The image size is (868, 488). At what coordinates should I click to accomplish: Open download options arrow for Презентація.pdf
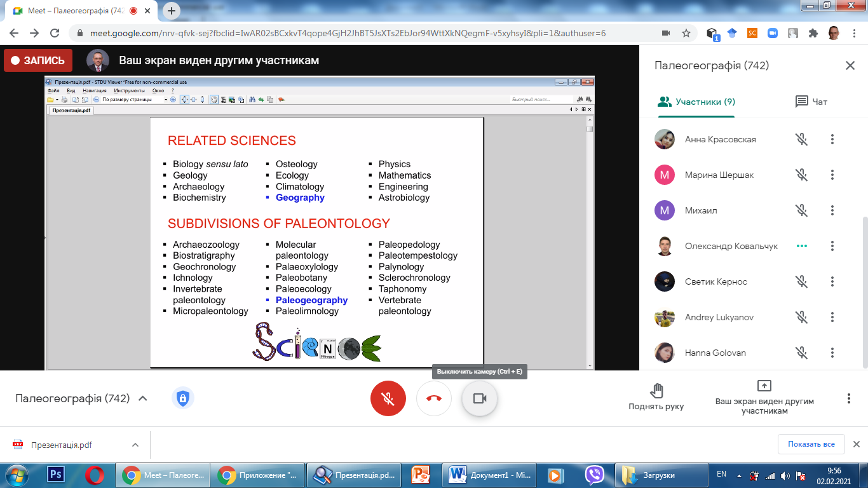(135, 445)
